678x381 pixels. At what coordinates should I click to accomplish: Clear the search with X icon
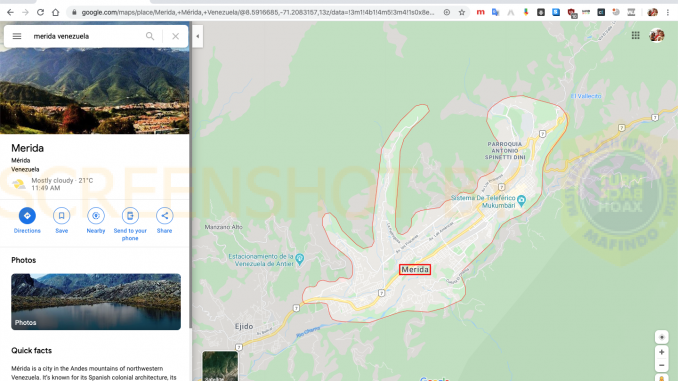[175, 36]
